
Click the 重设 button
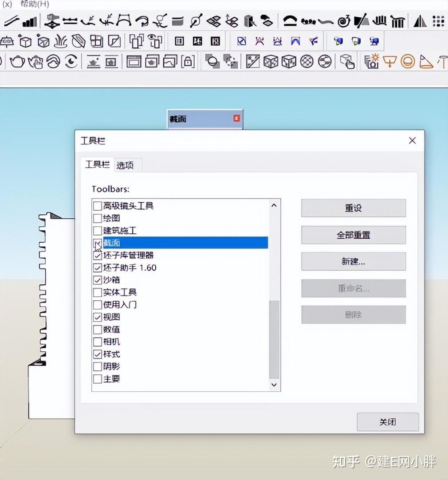pyautogui.click(x=354, y=208)
